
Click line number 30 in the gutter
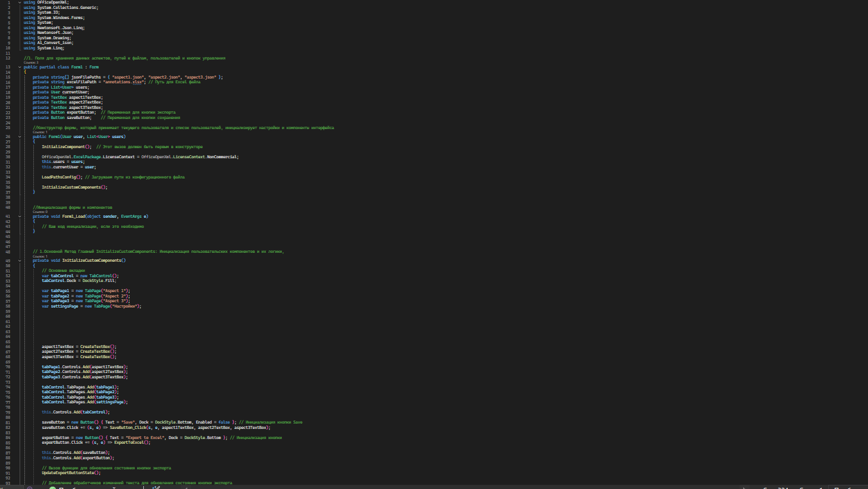(8, 157)
